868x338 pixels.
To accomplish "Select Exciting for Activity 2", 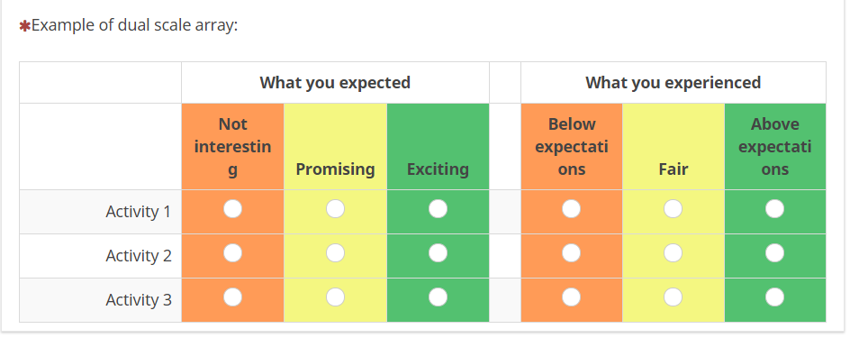I will click(x=438, y=253).
